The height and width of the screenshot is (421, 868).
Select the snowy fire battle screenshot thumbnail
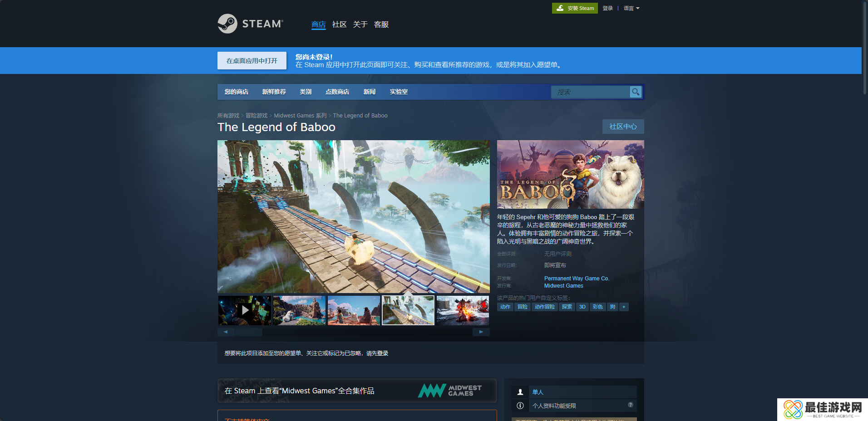click(463, 310)
